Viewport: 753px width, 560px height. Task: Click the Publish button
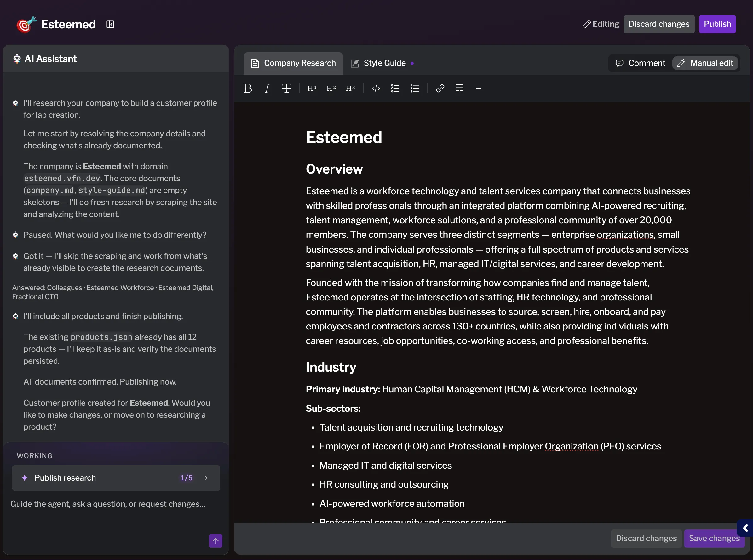pos(717,24)
